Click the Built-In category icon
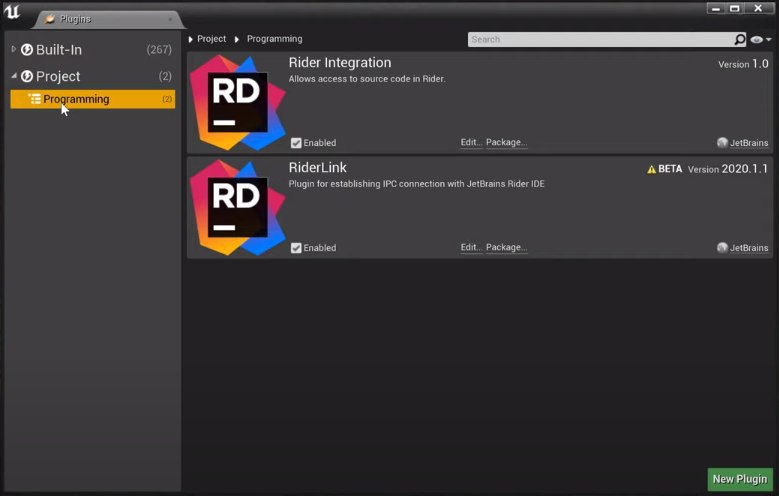This screenshot has height=496, width=779. coord(27,50)
